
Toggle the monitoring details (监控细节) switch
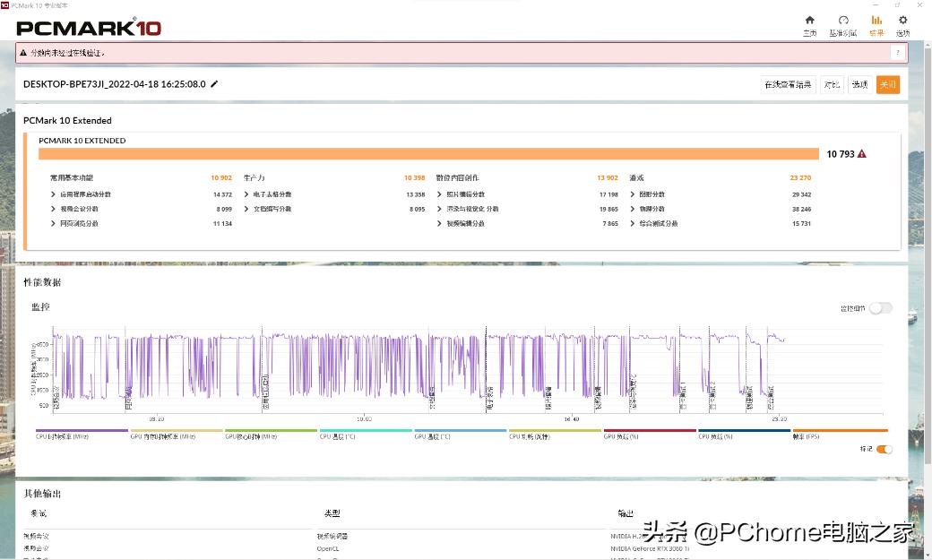point(880,308)
